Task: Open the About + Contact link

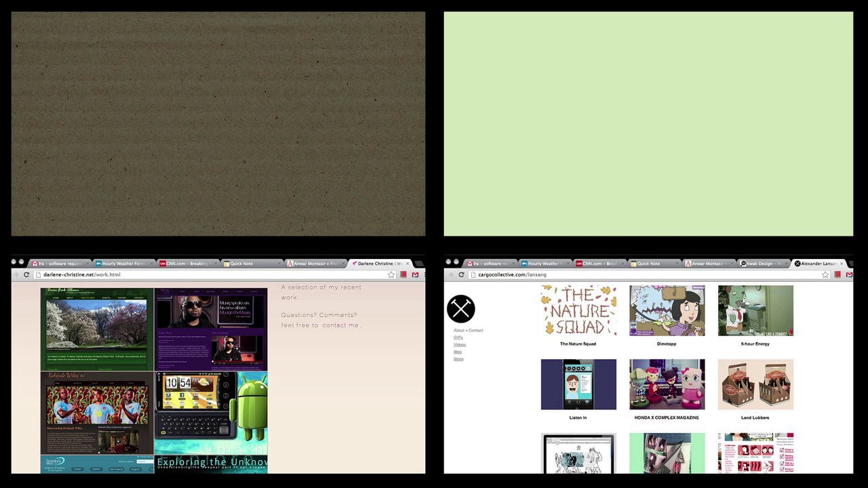Action: [x=468, y=330]
